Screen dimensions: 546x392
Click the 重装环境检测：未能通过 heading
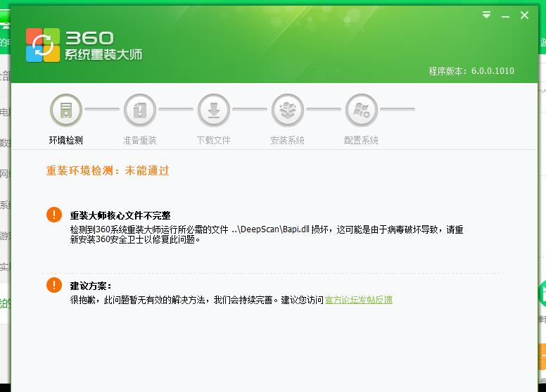108,171
